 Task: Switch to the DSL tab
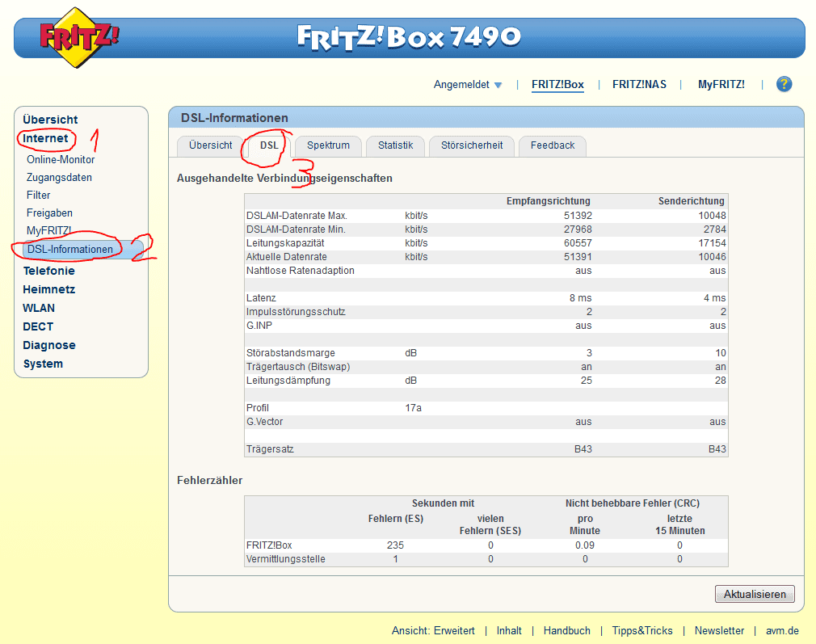269,145
